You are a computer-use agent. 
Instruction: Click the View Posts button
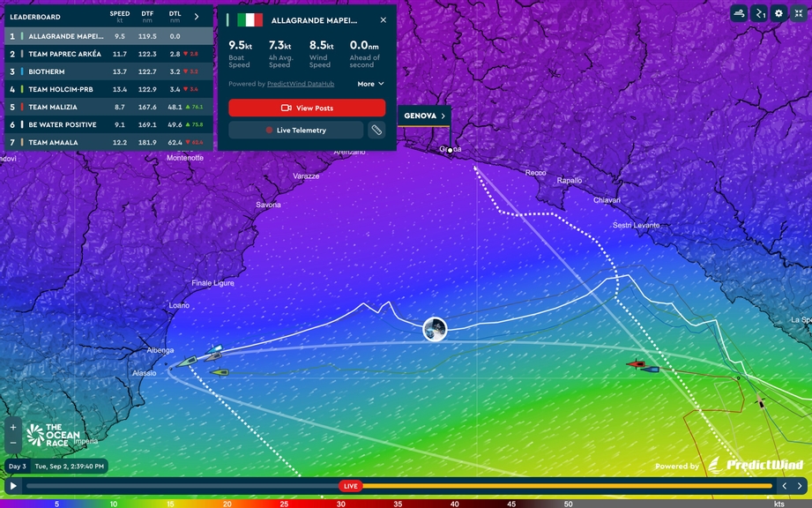click(x=307, y=108)
